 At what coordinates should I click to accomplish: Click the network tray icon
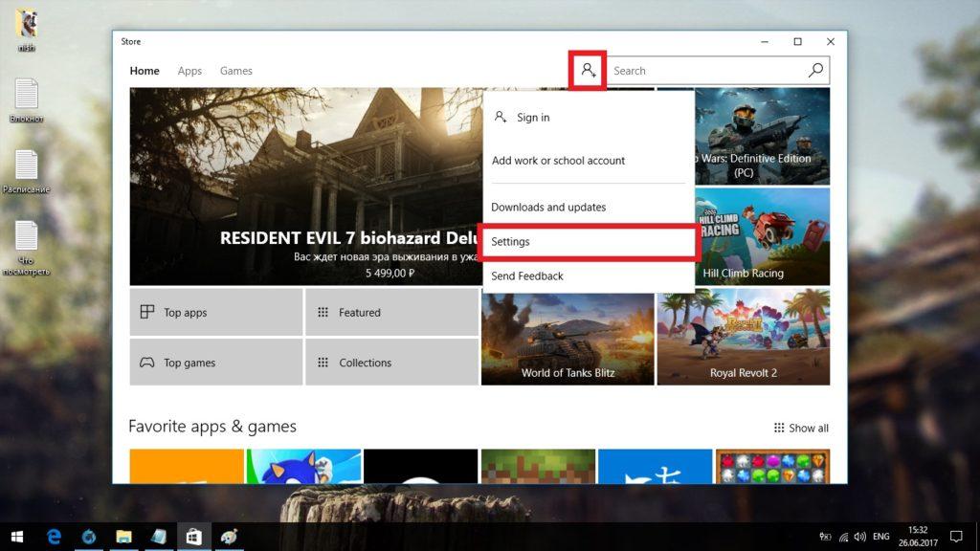pyautogui.click(x=843, y=538)
